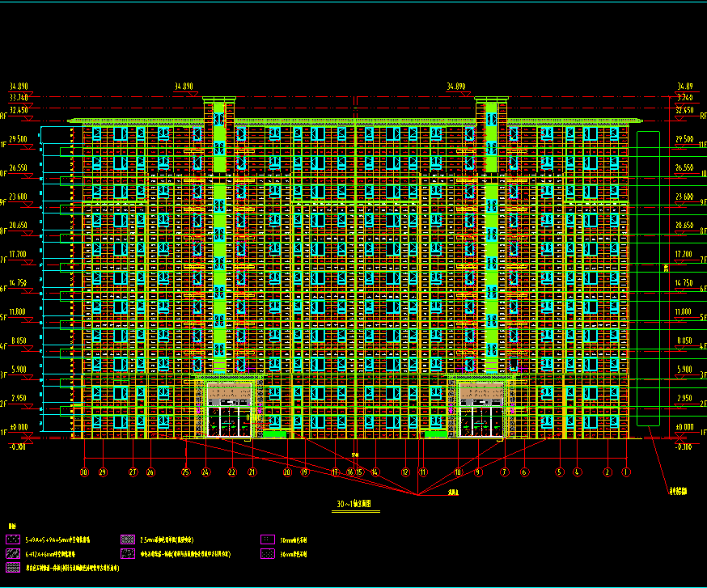Select axis bubble number 1

[625, 472]
